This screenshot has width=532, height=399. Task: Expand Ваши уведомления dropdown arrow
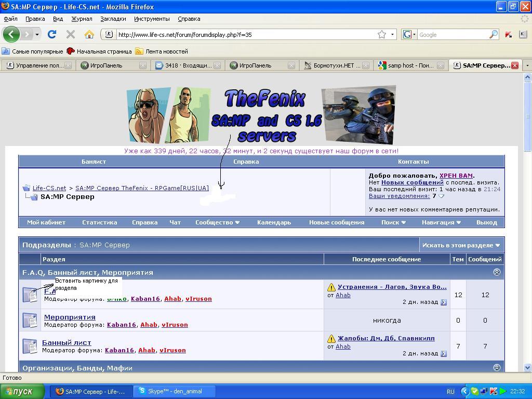coord(441,196)
